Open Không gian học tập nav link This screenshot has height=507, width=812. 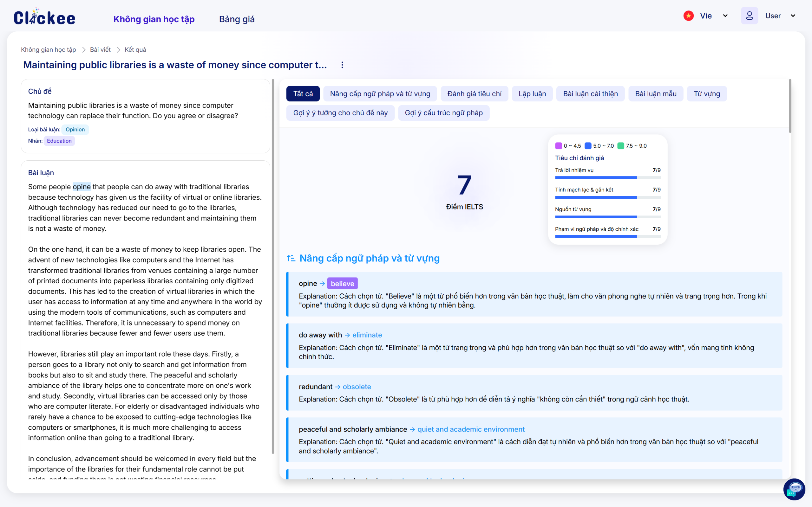pyautogui.click(x=154, y=19)
